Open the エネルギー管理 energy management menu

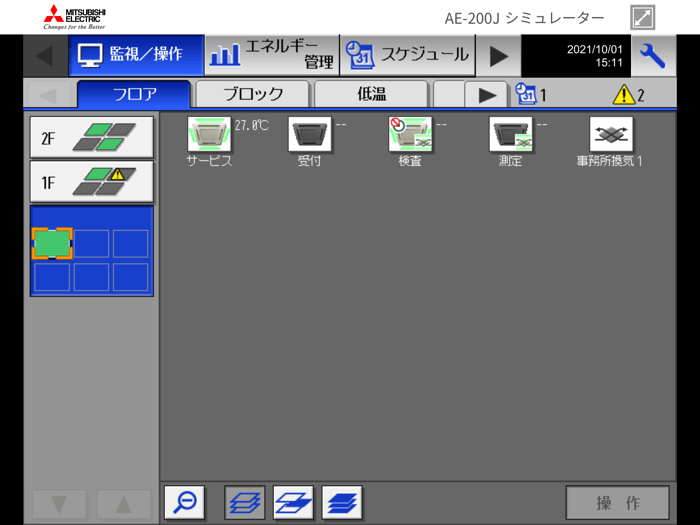tap(272, 55)
